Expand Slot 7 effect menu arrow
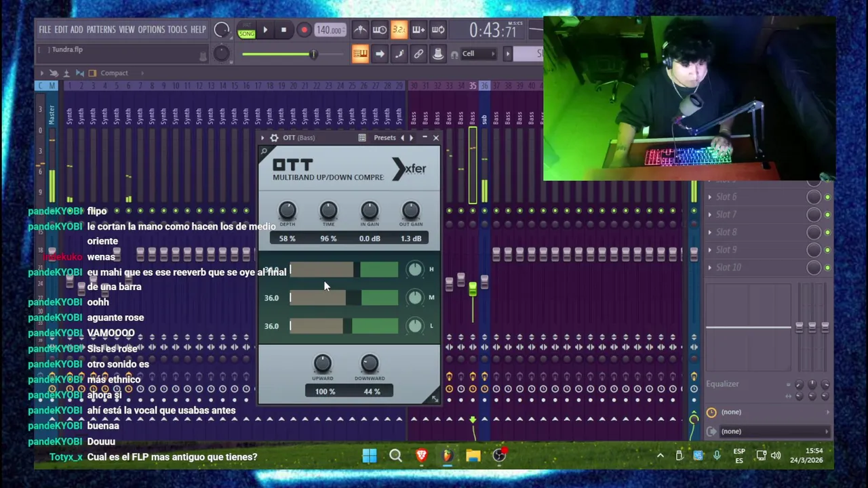Image resolution: width=868 pixels, height=488 pixels. pos(710,215)
